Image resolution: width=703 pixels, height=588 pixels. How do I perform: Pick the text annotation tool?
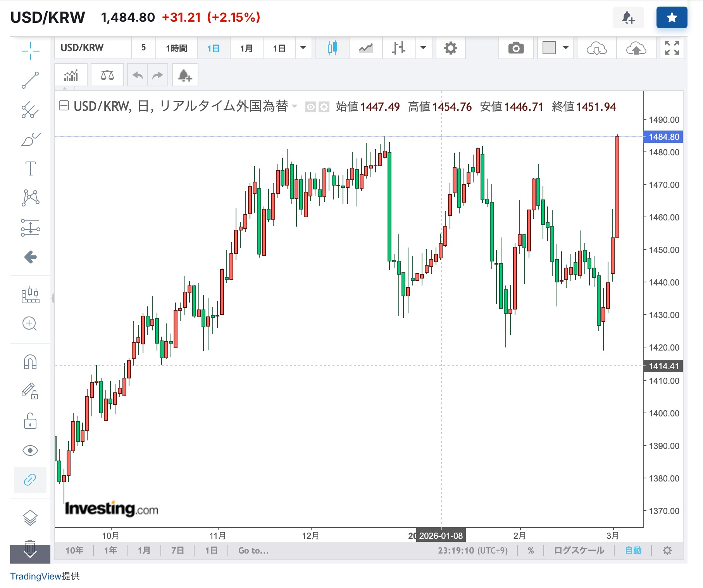[30, 168]
